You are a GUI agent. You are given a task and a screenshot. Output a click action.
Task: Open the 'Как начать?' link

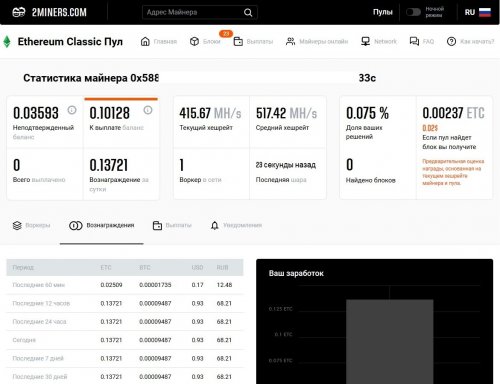pos(477,42)
